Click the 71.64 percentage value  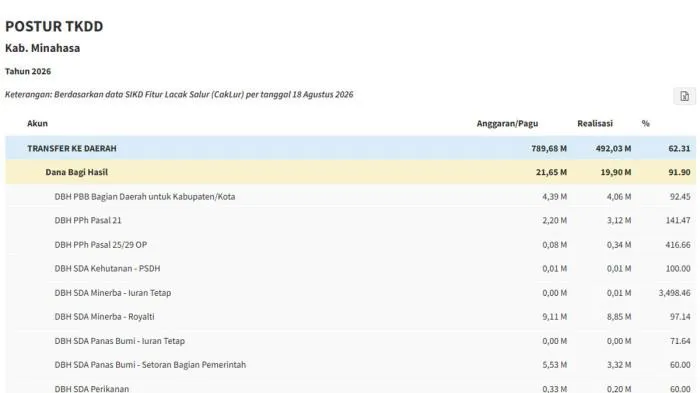point(680,341)
